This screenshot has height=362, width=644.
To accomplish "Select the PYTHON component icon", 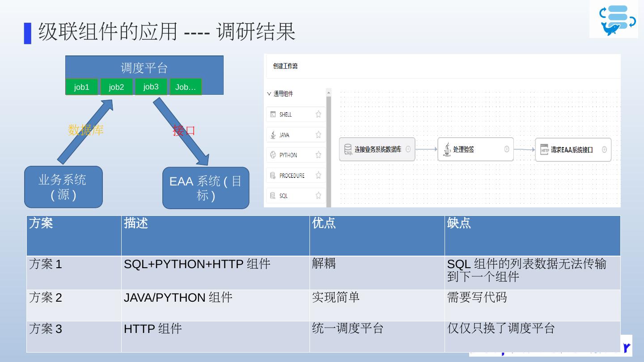I will [273, 155].
